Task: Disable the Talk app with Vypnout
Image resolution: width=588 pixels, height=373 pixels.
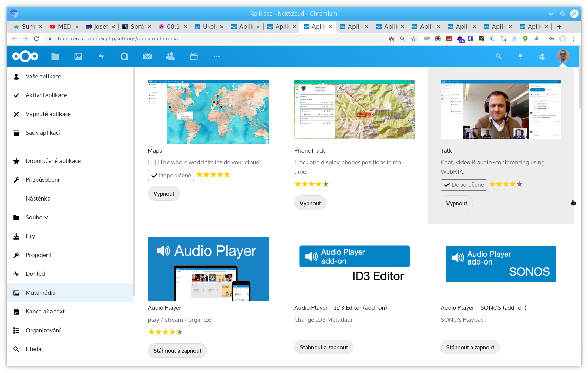Action: (456, 203)
